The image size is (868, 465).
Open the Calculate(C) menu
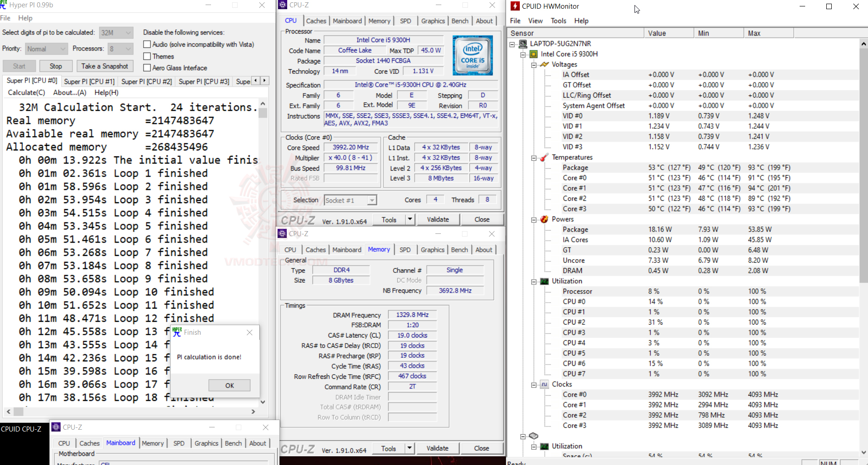(27, 93)
